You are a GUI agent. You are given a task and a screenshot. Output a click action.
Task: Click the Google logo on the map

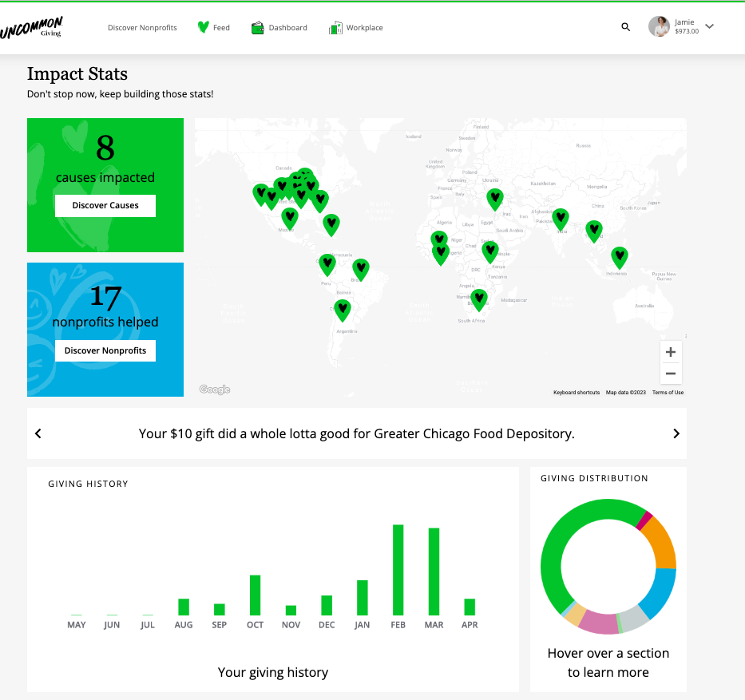pyautogui.click(x=213, y=389)
